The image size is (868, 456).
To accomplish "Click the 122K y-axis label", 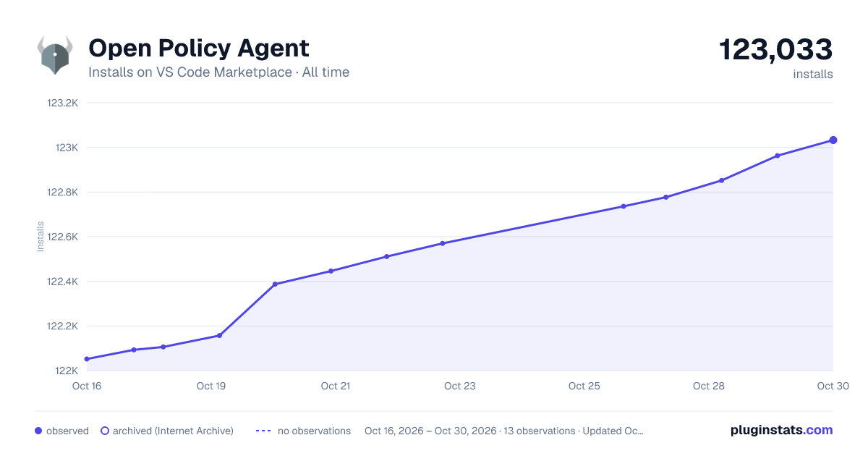I will [67, 371].
